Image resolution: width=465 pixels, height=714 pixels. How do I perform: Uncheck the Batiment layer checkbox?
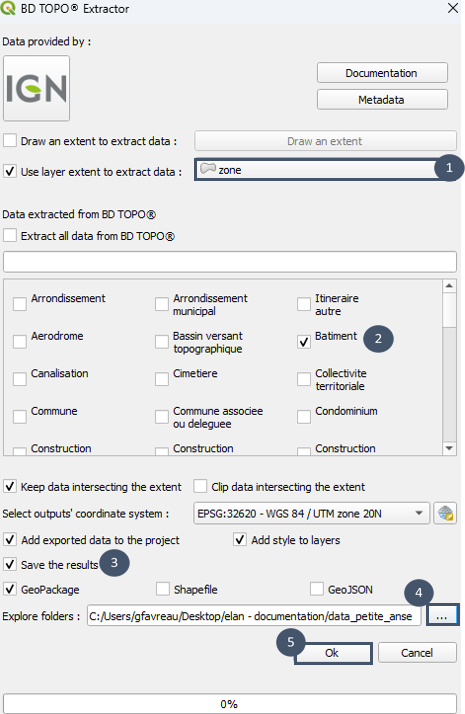click(304, 342)
